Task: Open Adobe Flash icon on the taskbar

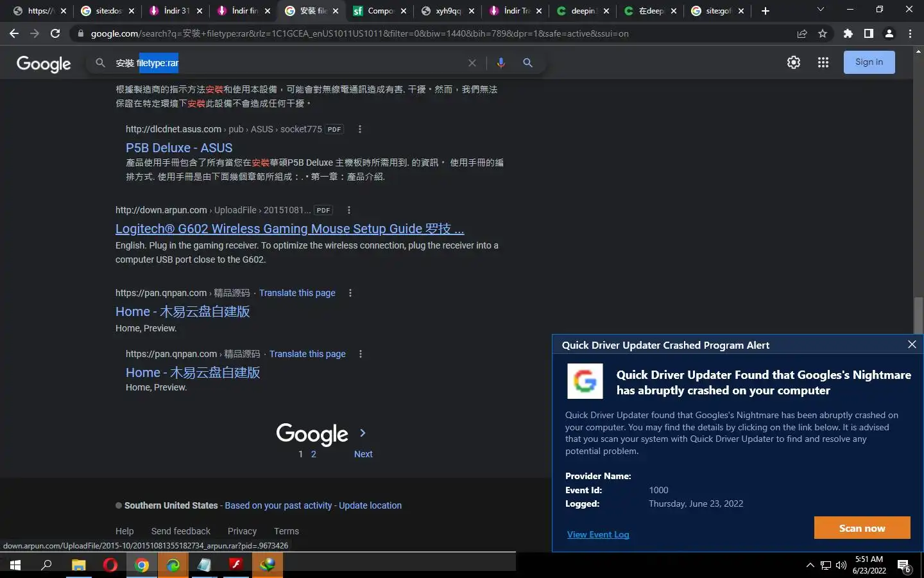Action: 235,565
